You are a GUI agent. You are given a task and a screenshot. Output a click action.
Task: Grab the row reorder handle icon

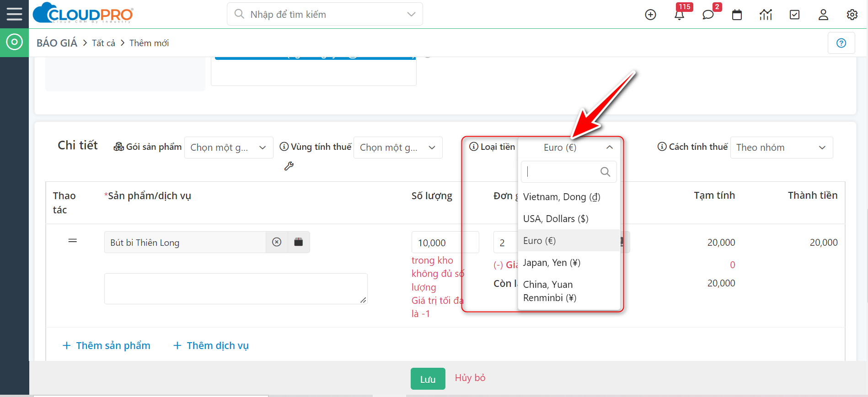click(73, 241)
